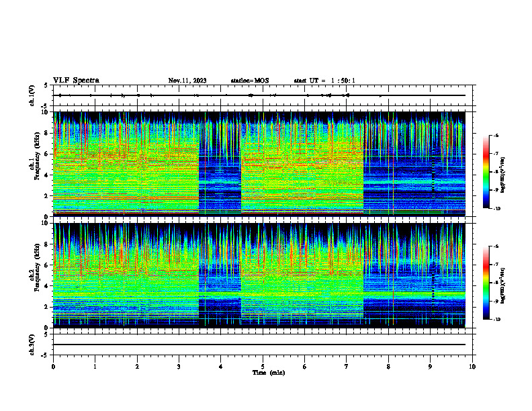
Task: Click the "station=MOS" label
Action: [250, 81]
